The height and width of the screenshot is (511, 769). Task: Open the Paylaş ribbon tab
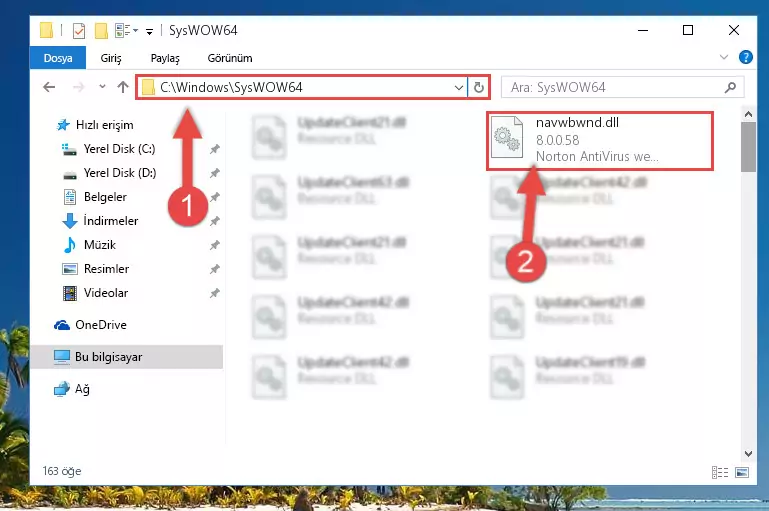(x=165, y=58)
